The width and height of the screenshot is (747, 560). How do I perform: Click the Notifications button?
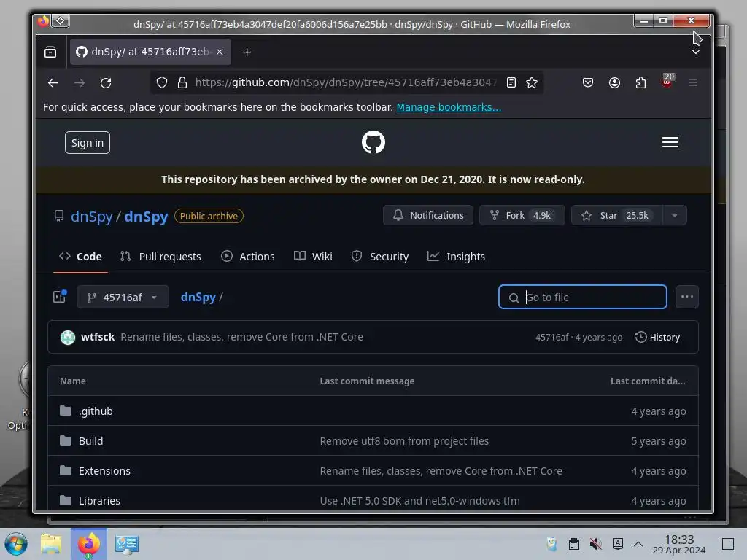click(x=427, y=215)
